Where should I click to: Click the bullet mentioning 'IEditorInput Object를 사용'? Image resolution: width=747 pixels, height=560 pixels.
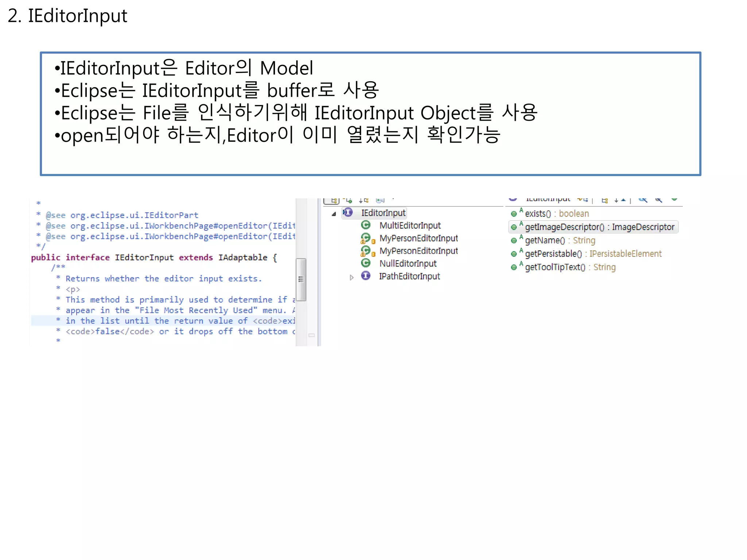click(x=296, y=113)
